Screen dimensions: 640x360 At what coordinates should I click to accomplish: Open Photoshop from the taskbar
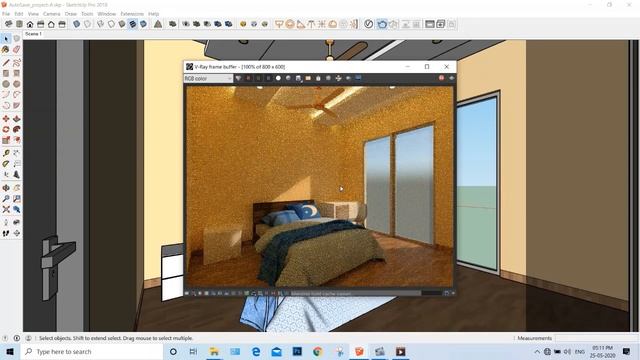[x=297, y=351]
